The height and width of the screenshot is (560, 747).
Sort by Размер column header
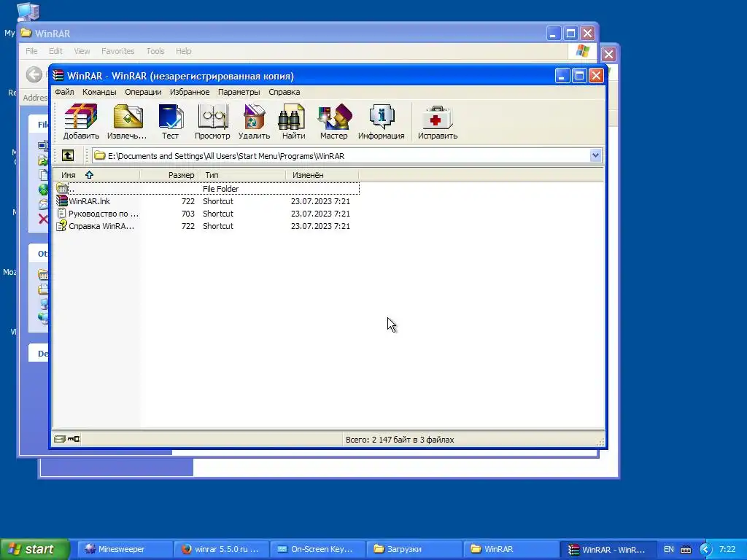pos(169,175)
